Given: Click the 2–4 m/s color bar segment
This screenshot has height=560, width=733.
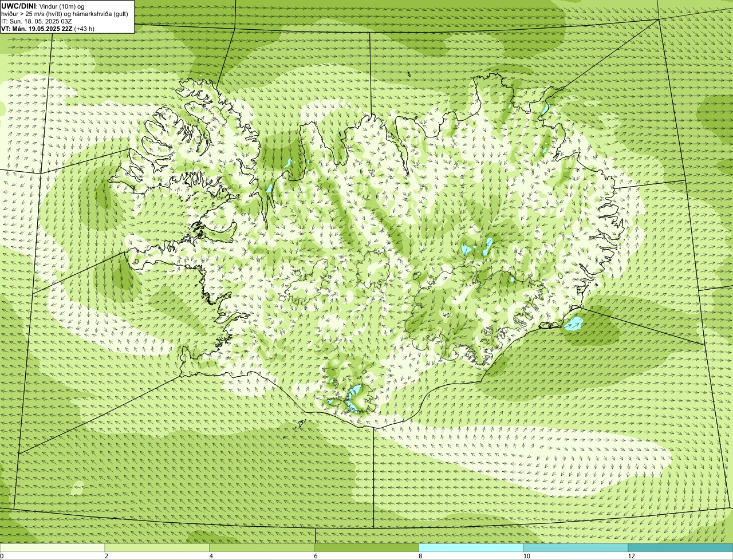Looking at the screenshot, I should point(157,547).
